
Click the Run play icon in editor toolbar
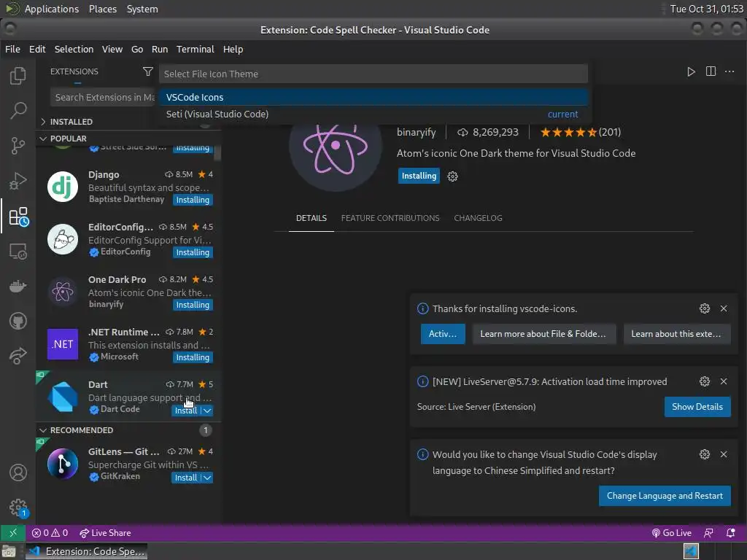[x=691, y=71]
